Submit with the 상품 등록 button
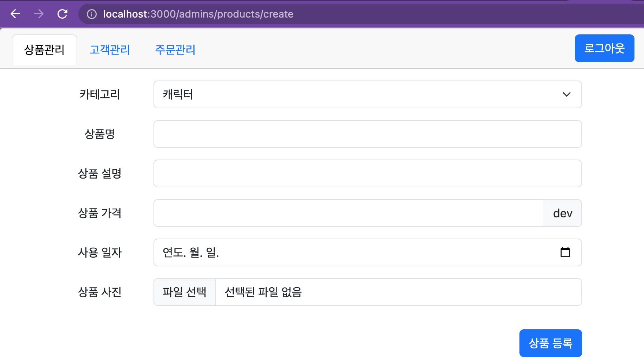The width and height of the screenshot is (644, 363). point(551,343)
